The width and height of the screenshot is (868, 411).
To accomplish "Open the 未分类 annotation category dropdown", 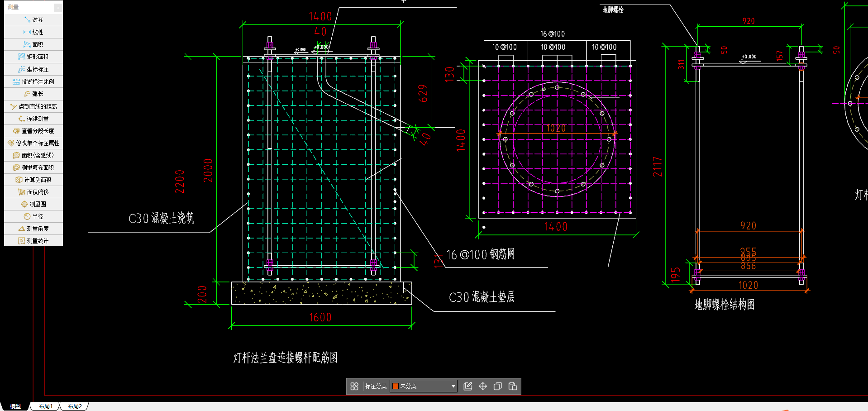I will point(424,386).
